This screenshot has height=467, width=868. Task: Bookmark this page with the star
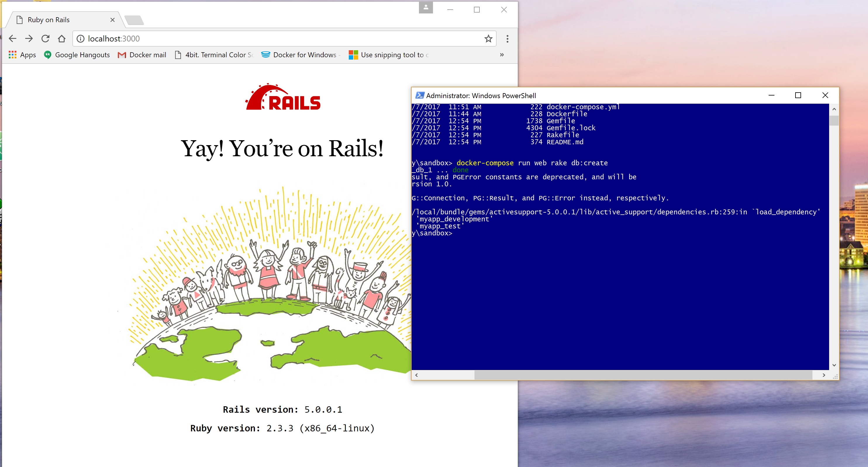(488, 39)
